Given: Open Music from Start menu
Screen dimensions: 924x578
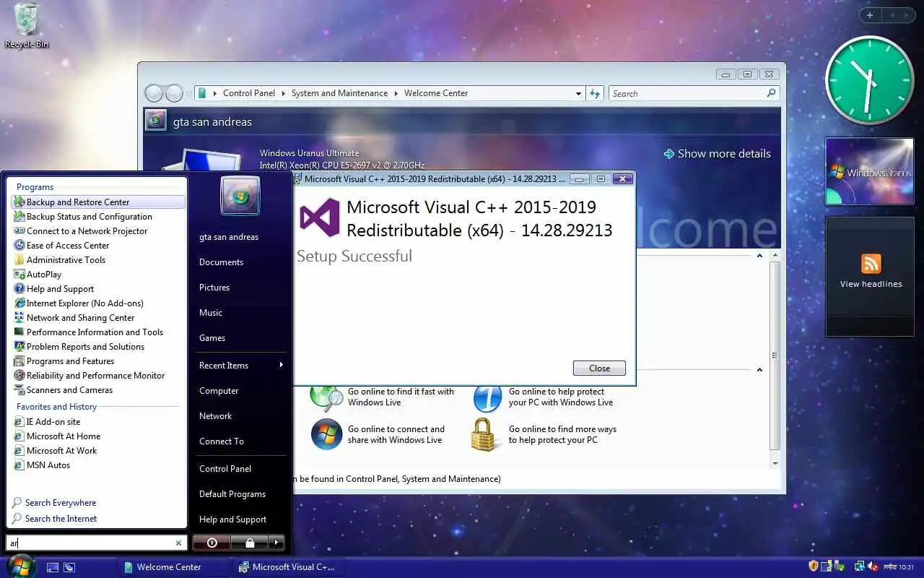Looking at the screenshot, I should point(211,313).
